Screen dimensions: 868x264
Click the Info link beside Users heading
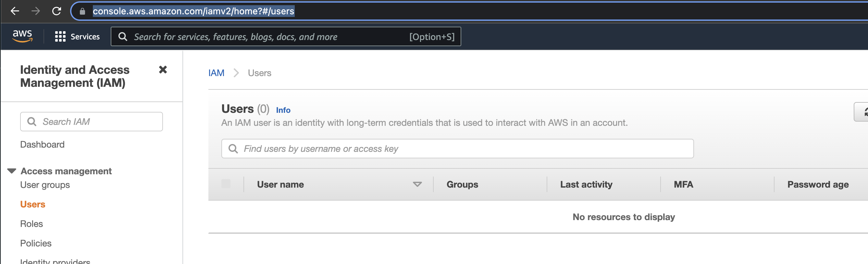tap(283, 110)
